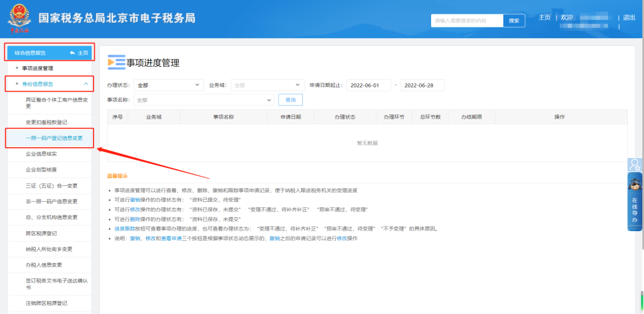The image size is (644, 314).
Task: Open the 办理状态 dropdown
Action: [168, 85]
